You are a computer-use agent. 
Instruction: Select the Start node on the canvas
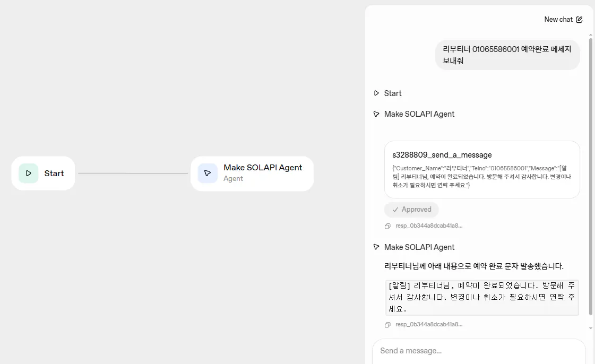44,174
